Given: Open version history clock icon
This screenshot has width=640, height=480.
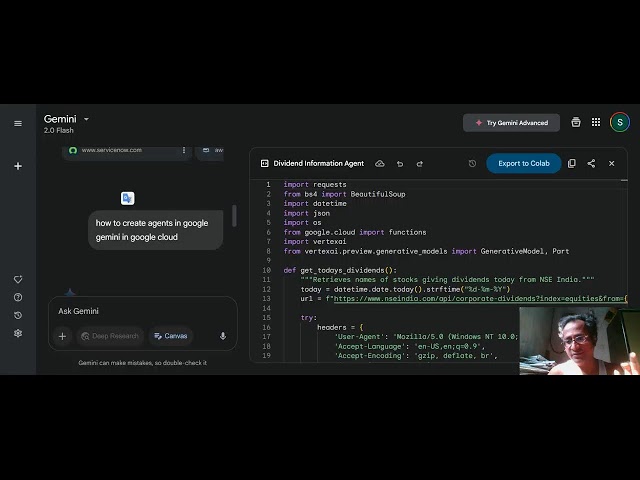Looking at the screenshot, I should pos(472,163).
